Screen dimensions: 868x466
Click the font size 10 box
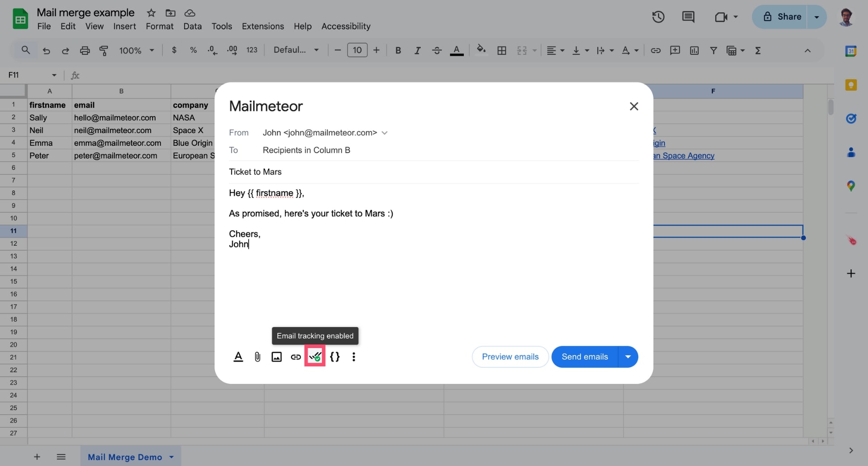click(357, 50)
